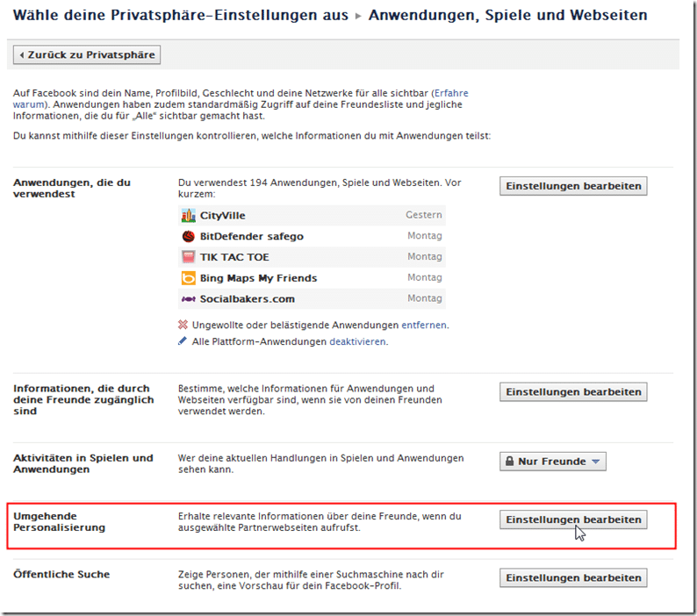Click the Gestern date next to CityVille

[x=424, y=215]
